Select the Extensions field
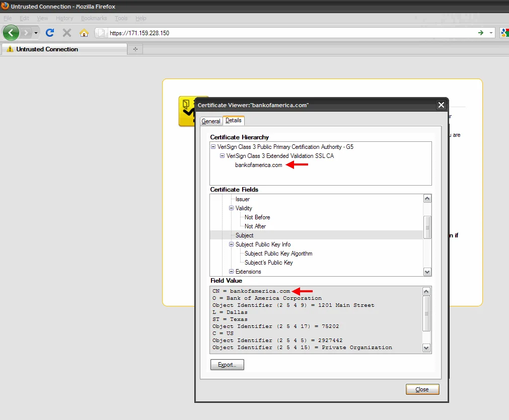509x420 pixels. (248, 272)
